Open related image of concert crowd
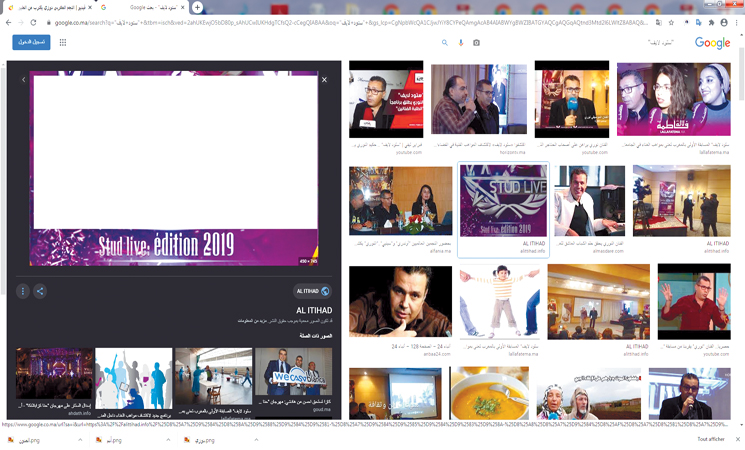The image size is (745, 450). 54,373
